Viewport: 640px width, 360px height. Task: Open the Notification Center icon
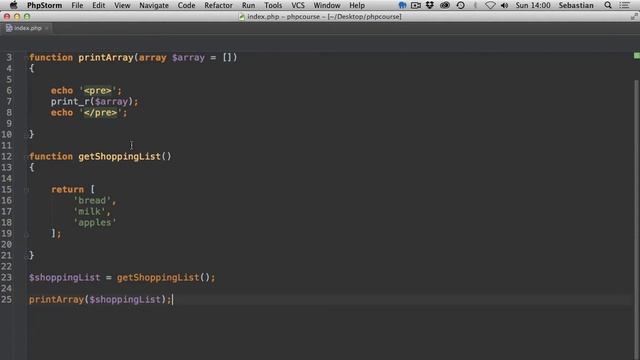coord(624,5)
